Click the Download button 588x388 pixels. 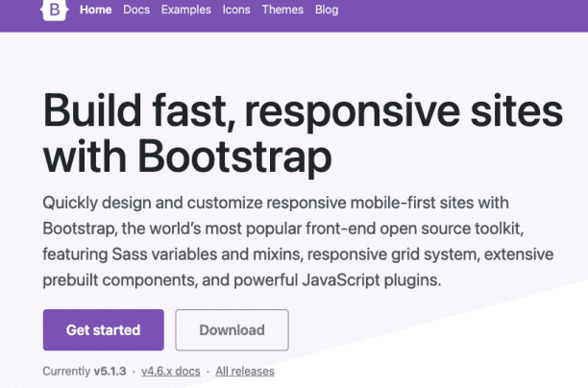[232, 329]
